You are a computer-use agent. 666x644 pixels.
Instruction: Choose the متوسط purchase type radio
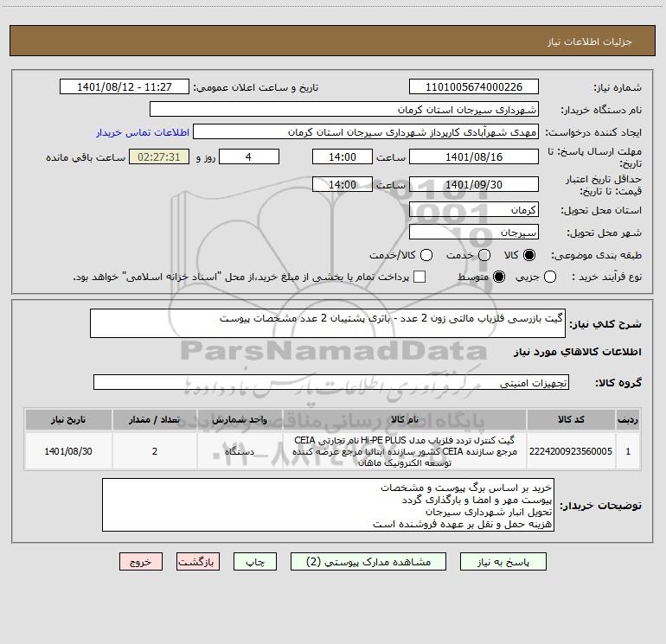click(499, 277)
